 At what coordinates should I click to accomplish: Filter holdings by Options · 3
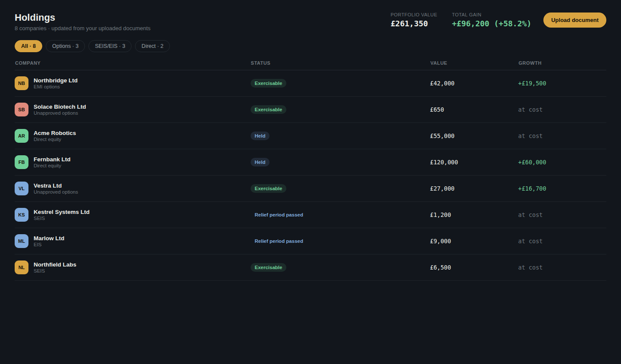tap(65, 46)
